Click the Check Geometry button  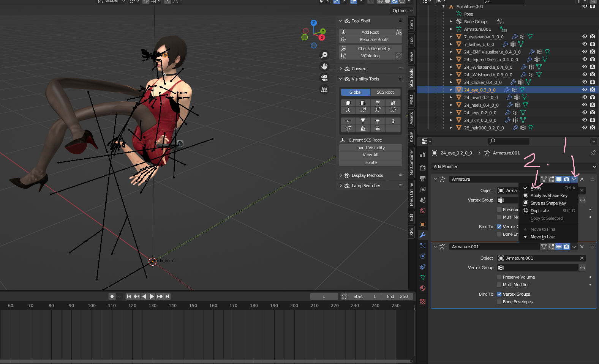(374, 49)
